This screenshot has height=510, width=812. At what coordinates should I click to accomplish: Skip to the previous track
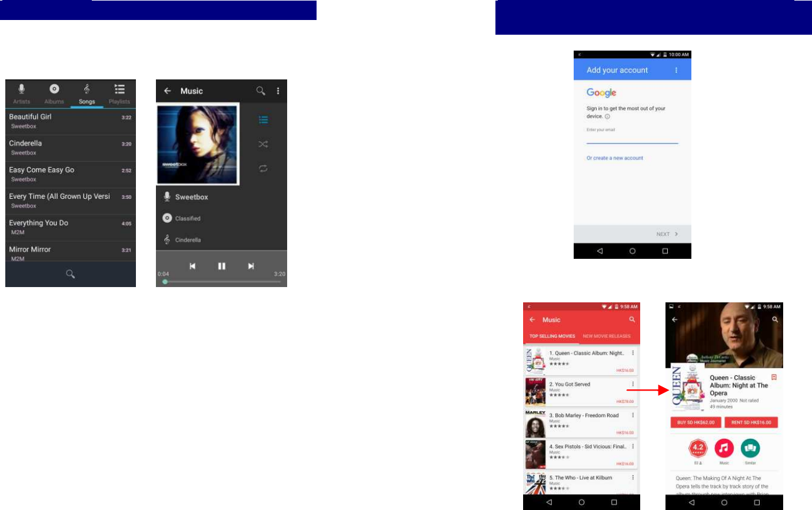point(192,266)
